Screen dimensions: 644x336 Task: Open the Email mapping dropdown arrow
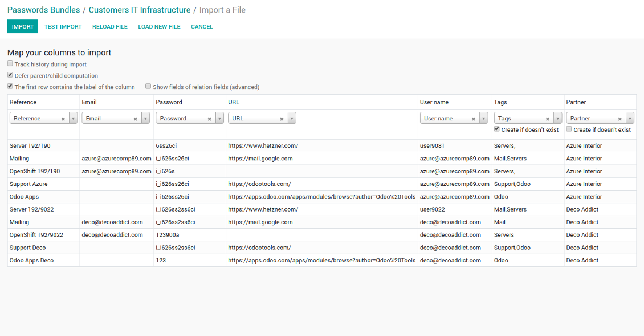coord(145,119)
